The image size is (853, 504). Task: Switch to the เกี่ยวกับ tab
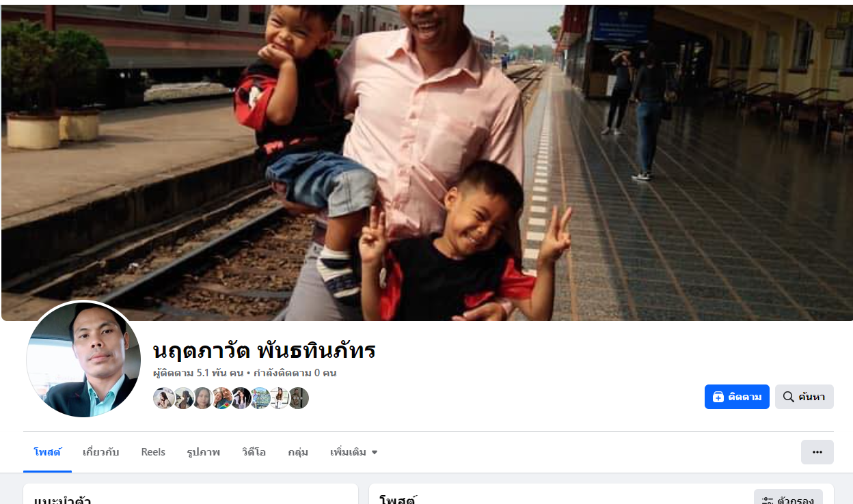[101, 452]
